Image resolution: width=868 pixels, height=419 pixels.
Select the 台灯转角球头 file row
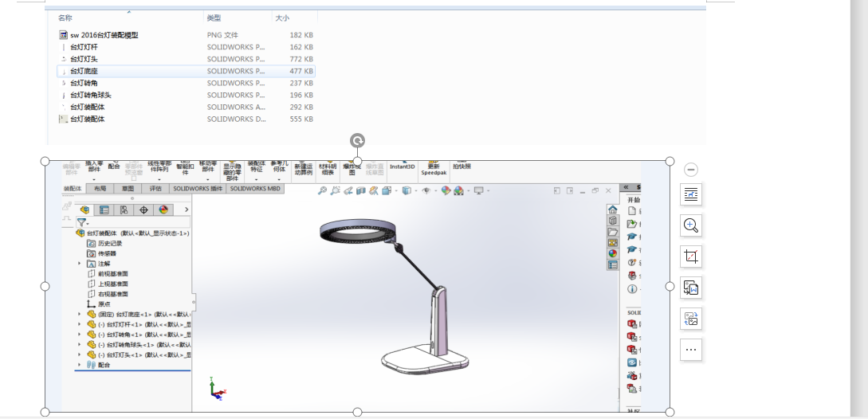[186, 96]
